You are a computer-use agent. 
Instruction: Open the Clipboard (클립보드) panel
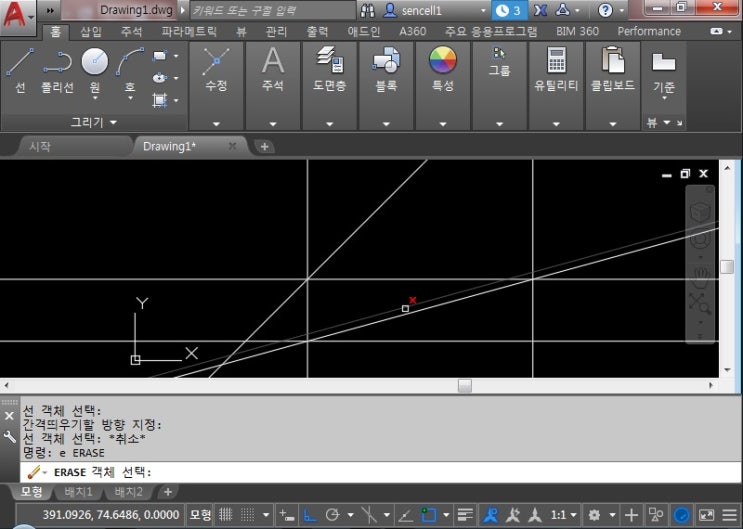pos(613,85)
